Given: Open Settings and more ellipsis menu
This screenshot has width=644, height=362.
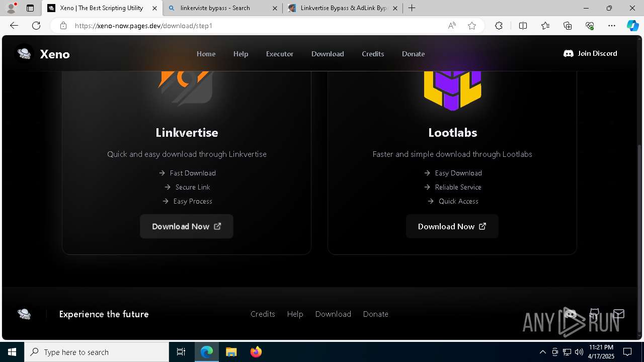Looking at the screenshot, I should 612,26.
